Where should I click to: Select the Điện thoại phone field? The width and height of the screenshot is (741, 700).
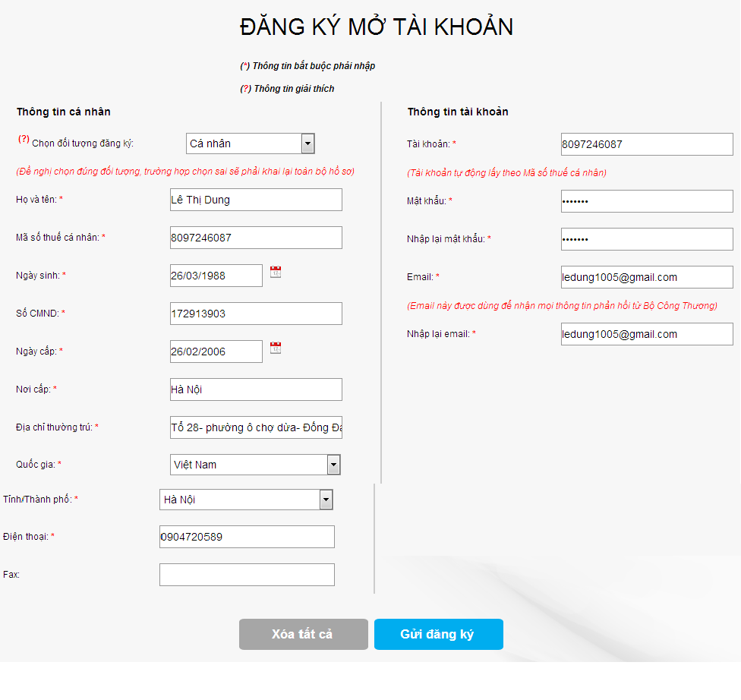[x=247, y=536]
